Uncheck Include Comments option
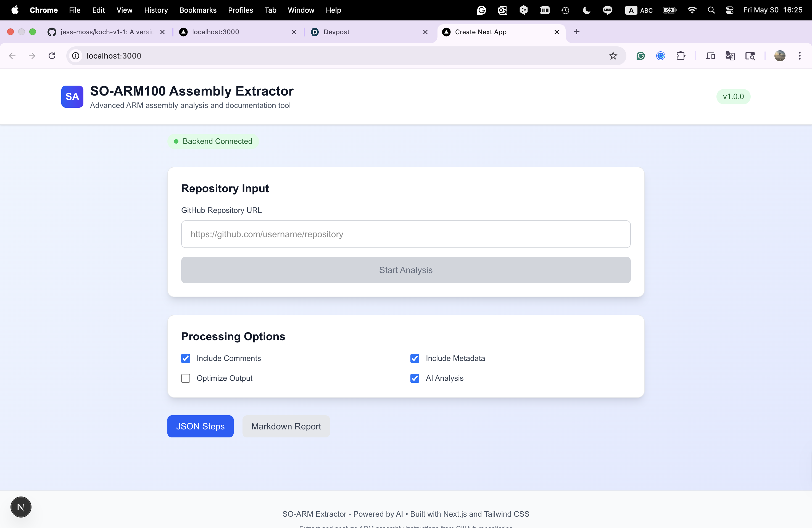 click(x=186, y=358)
